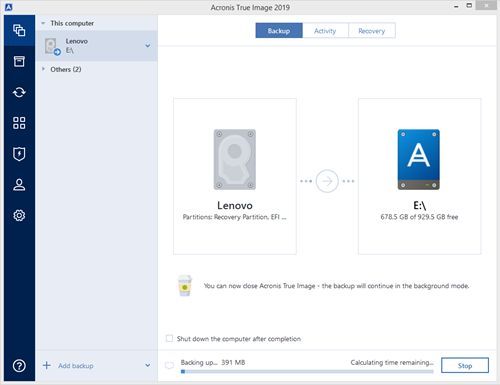Viewport: 500px width, 385px height.
Task: Click the E:\ destination drive icon
Action: point(419,159)
